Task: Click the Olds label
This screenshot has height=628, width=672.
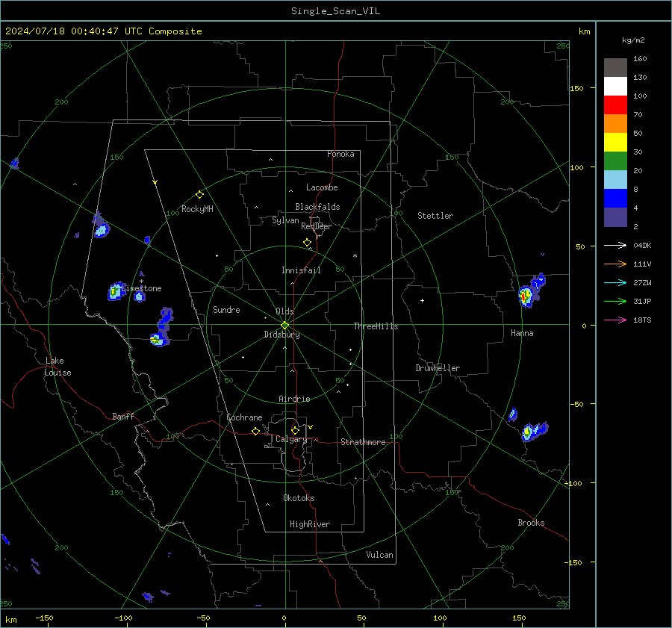Action: tap(284, 311)
